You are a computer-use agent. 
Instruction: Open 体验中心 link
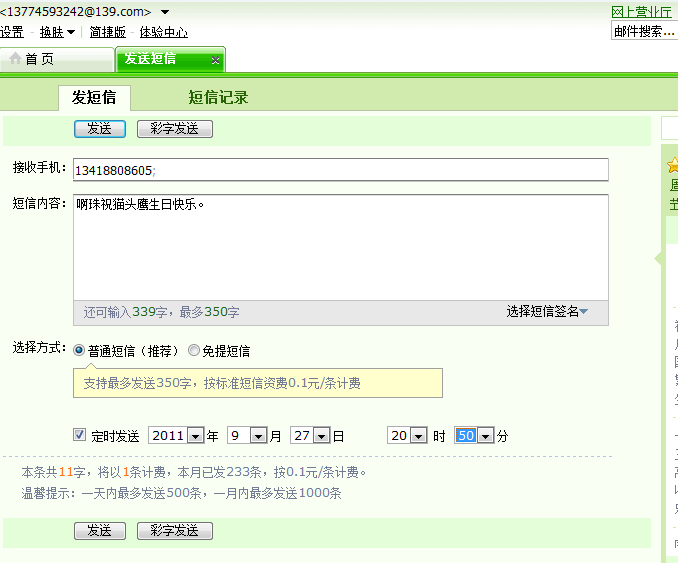coord(163,32)
